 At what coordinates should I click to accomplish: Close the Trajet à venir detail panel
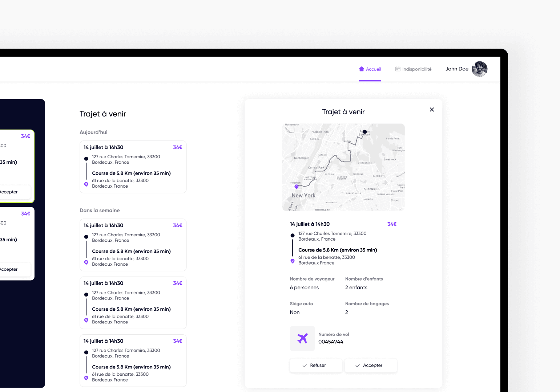(x=432, y=110)
